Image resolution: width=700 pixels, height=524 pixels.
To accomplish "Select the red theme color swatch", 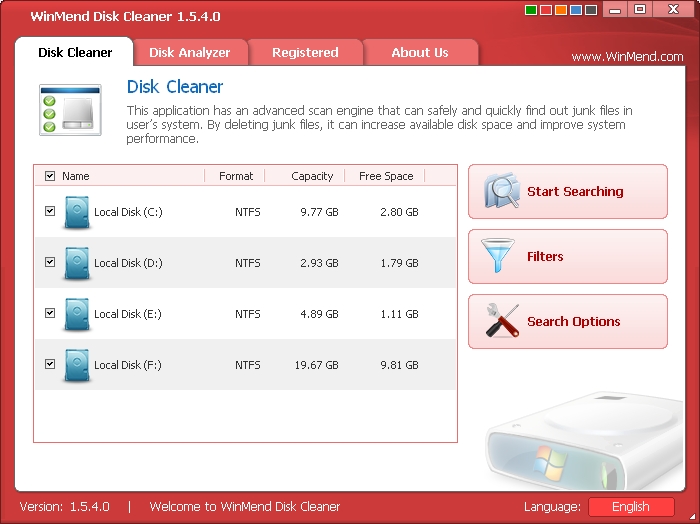I will (x=546, y=10).
